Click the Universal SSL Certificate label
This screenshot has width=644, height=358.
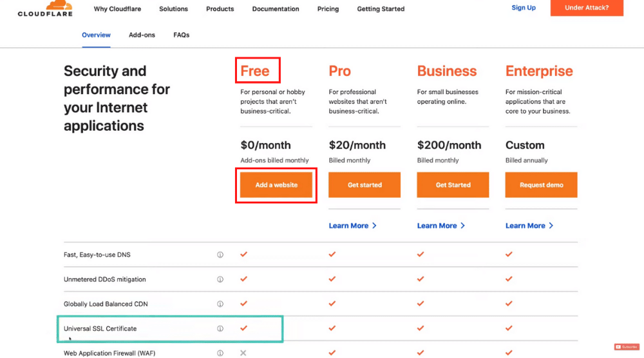100,328
